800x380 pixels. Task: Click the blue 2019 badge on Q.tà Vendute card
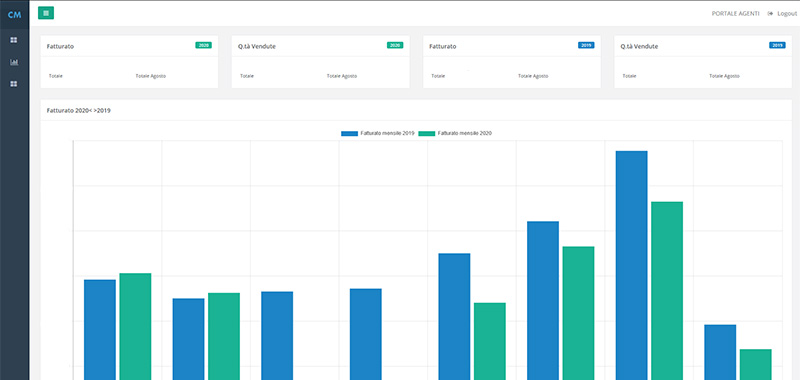pyautogui.click(x=777, y=45)
